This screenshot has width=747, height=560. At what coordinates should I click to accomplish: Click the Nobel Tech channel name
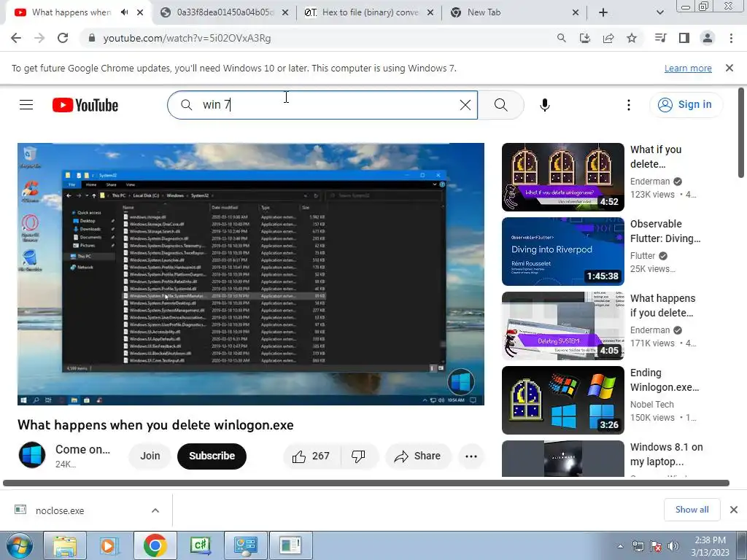click(x=651, y=404)
